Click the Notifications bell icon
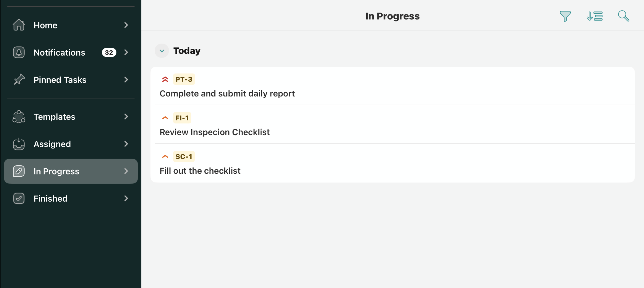The width and height of the screenshot is (644, 288). [x=19, y=52]
